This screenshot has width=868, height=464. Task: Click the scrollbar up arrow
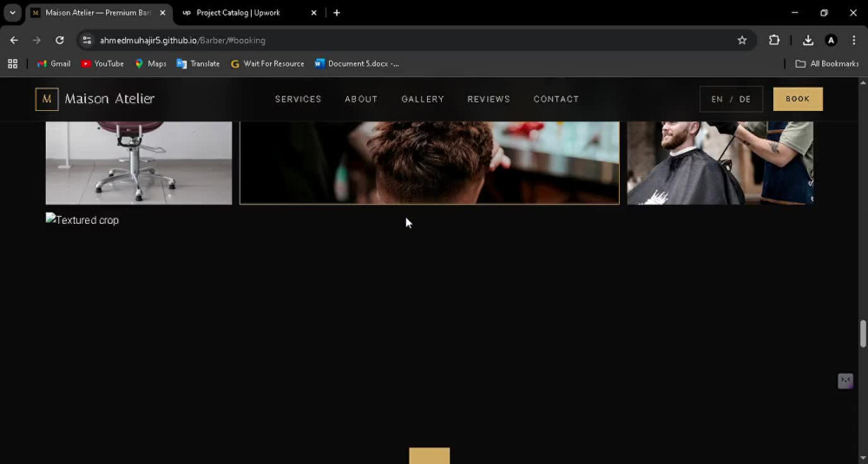[863, 82]
